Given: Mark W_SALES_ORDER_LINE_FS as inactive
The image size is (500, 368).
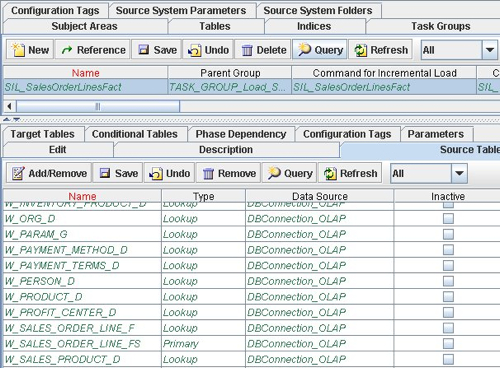Looking at the screenshot, I should (x=448, y=344).
